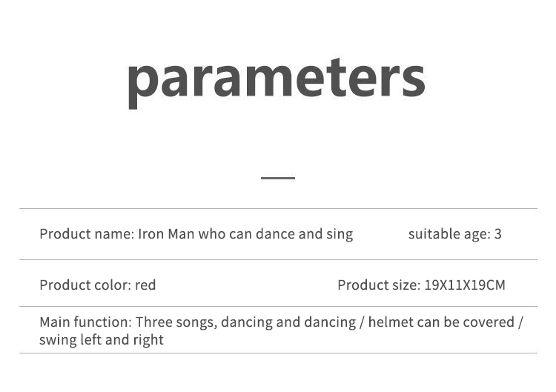This screenshot has height=392, width=556.
Task: Click the "Product color:" label
Action: (x=85, y=285)
